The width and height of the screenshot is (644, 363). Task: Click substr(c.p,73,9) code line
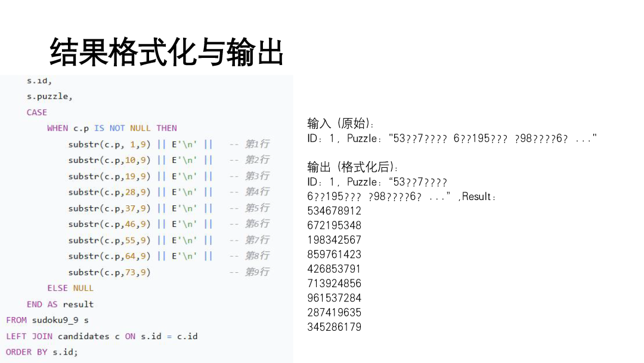[109, 272]
